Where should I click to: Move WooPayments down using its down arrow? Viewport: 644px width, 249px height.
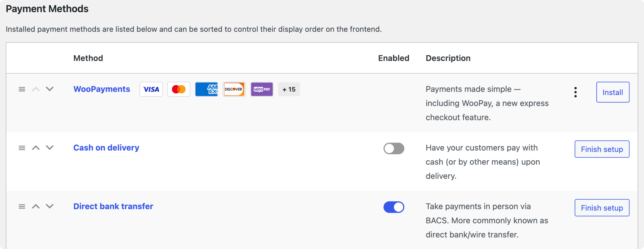click(49, 89)
